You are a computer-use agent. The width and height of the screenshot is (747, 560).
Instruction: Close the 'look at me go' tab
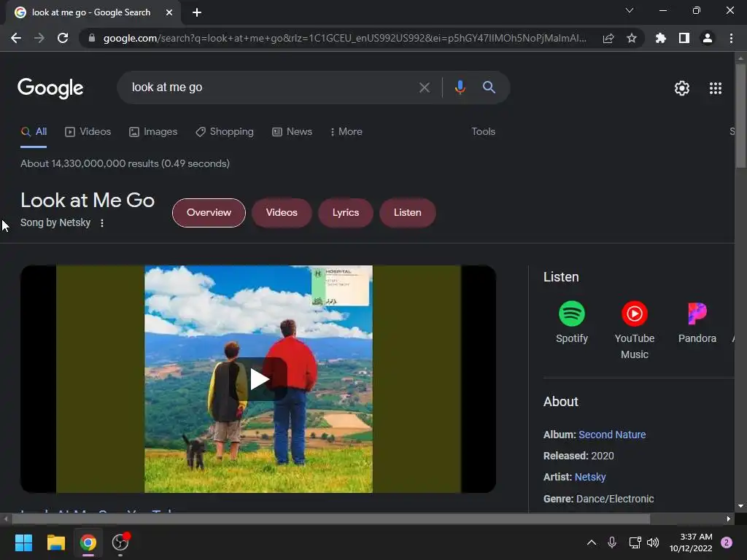point(169,12)
